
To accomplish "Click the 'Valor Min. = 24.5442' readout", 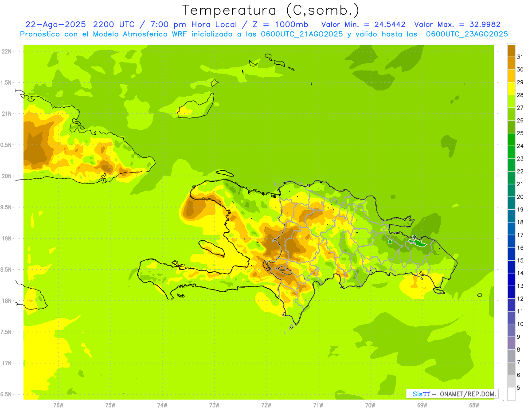I will coord(363,24).
